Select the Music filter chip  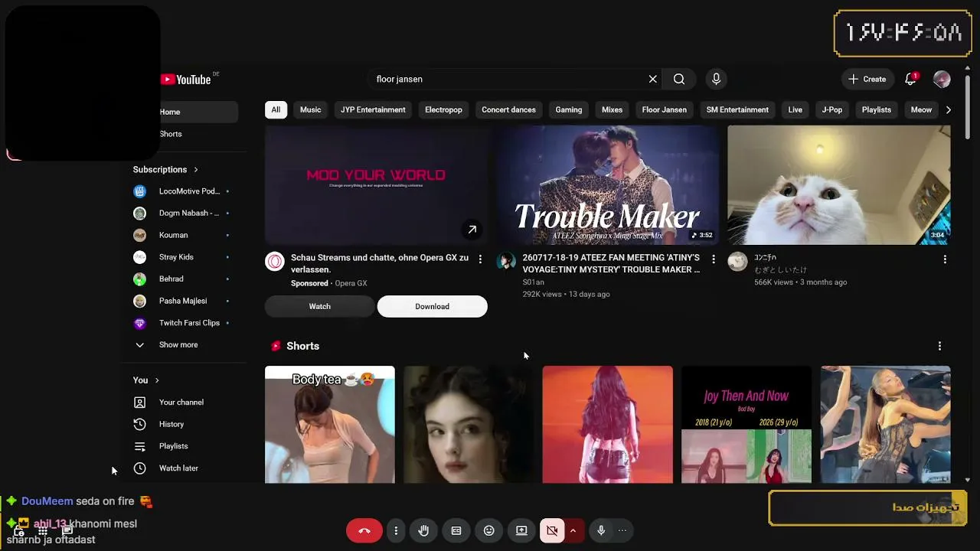click(311, 109)
